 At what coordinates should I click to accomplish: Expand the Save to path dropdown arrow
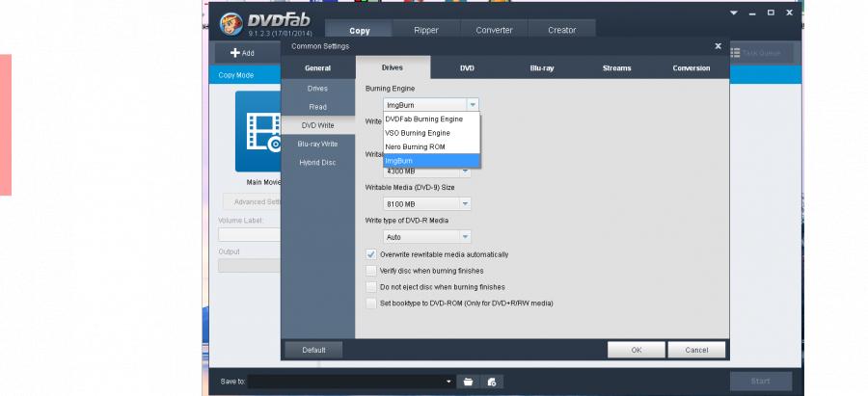pos(448,382)
